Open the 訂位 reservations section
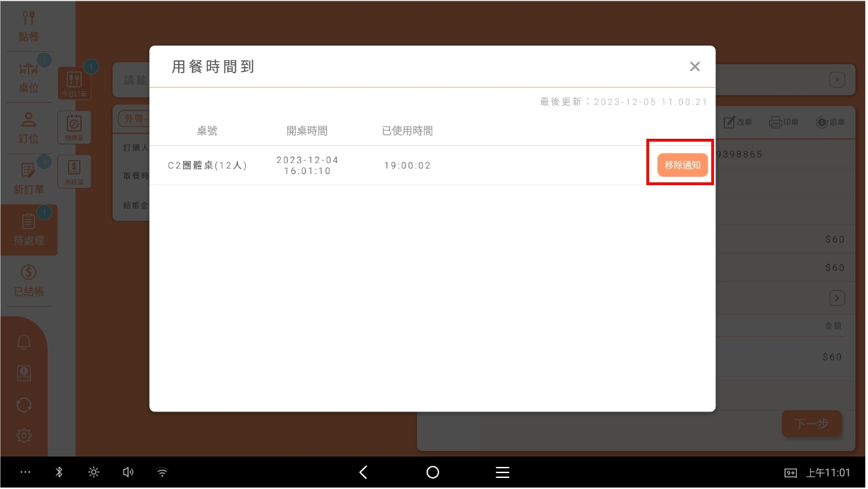Viewport: 868px width, 489px height. (x=28, y=127)
